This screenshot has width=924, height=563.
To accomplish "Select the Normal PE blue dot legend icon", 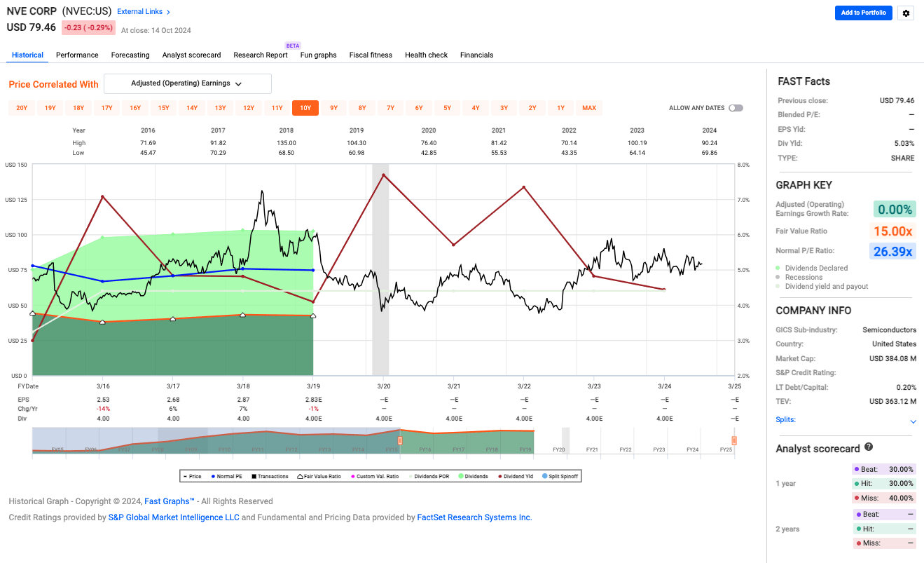I will coord(214,476).
